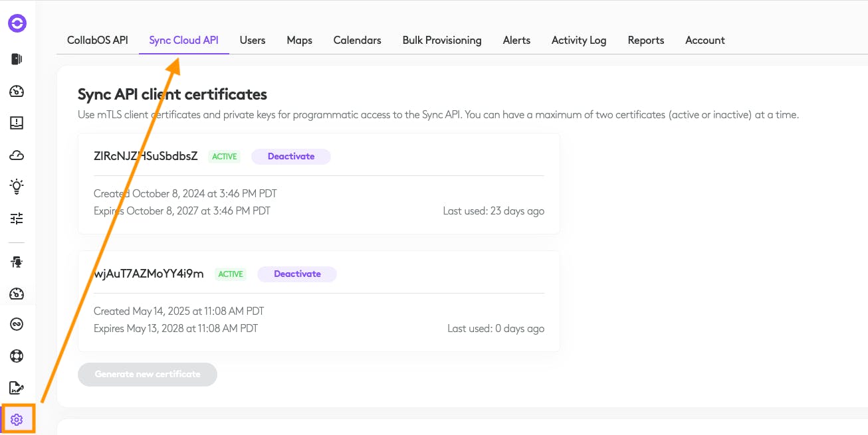Go to the Account tab
The width and height of the screenshot is (868, 435).
pos(705,40)
